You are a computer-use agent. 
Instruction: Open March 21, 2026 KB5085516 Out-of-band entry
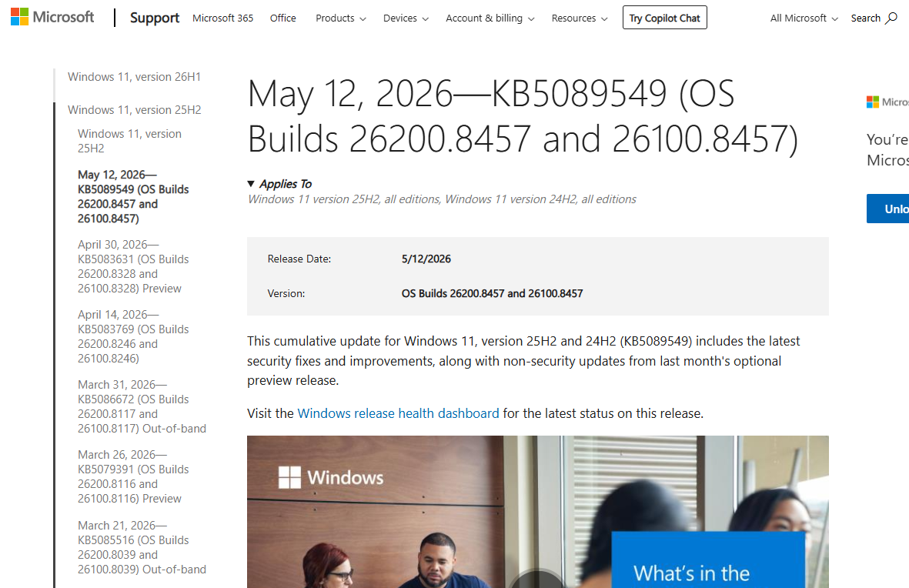click(x=142, y=547)
